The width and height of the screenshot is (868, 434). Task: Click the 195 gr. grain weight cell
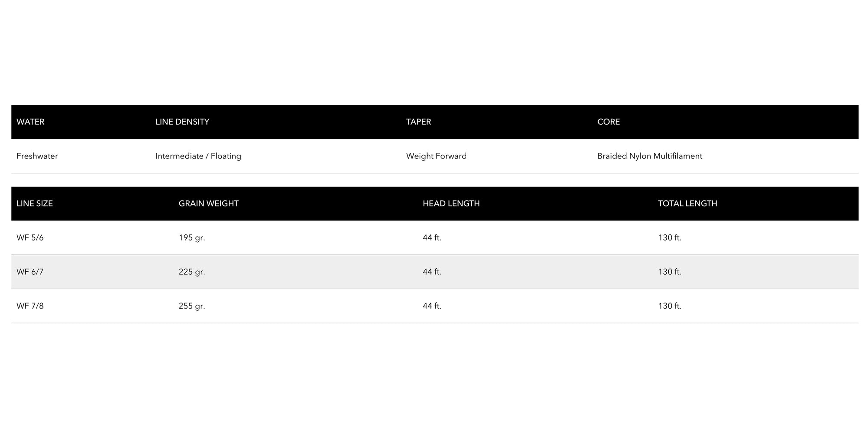(192, 238)
